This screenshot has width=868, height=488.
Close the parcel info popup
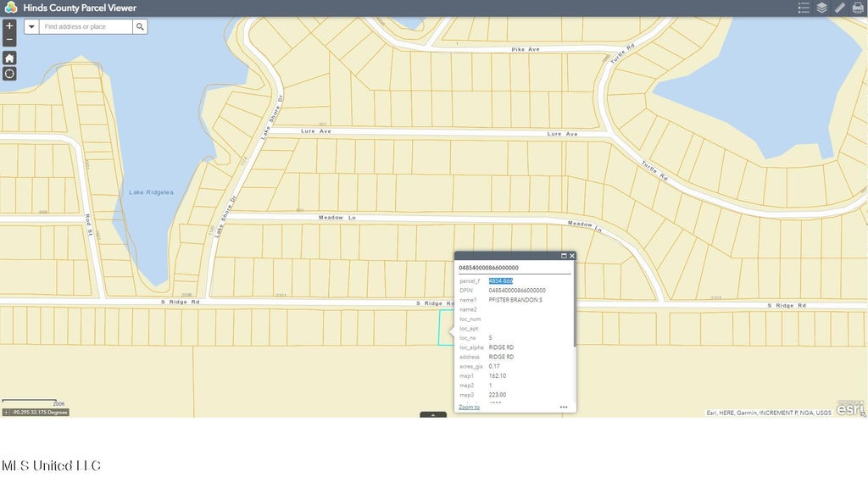tap(572, 256)
